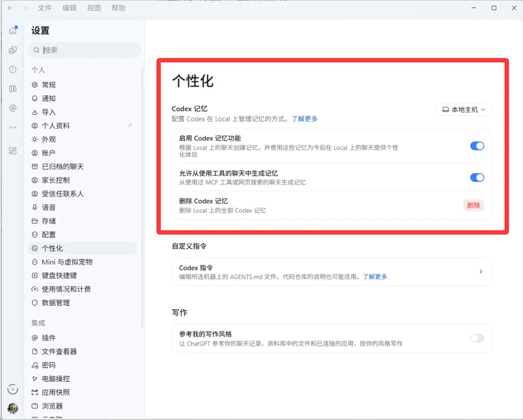Click the @ mentions icon in left rail
The height and width of the screenshot is (420, 523).
pyautogui.click(x=13, y=108)
